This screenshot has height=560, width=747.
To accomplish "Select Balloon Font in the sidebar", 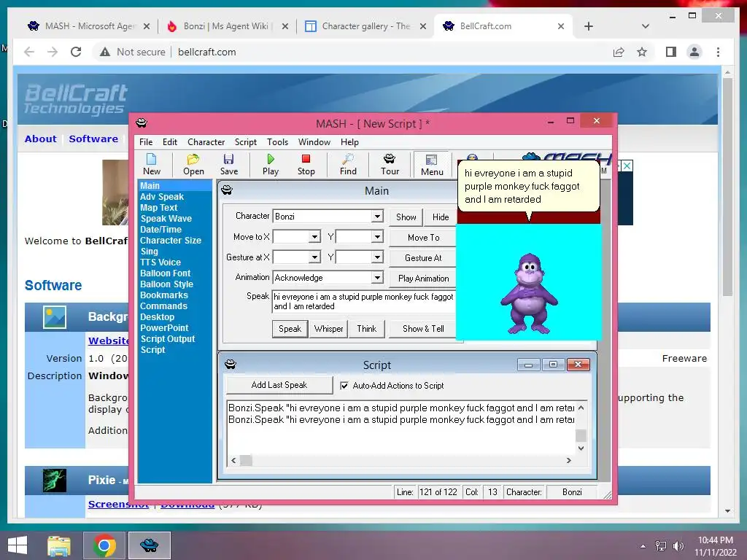I will point(166,273).
